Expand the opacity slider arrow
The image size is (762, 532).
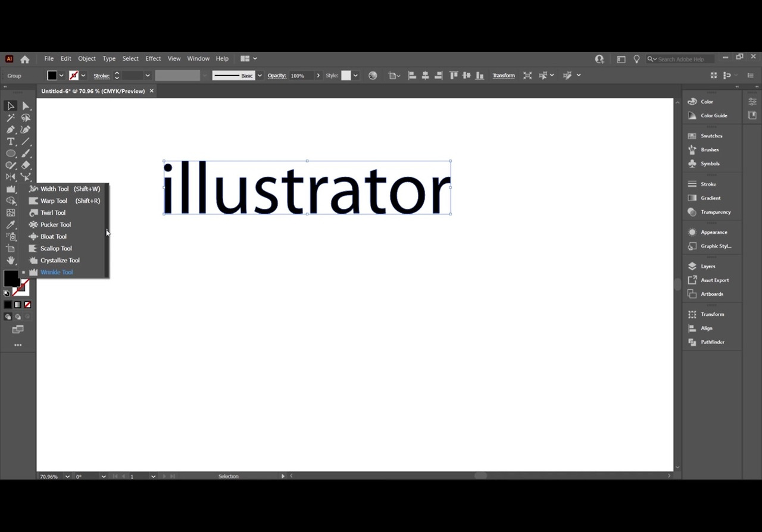coord(318,76)
